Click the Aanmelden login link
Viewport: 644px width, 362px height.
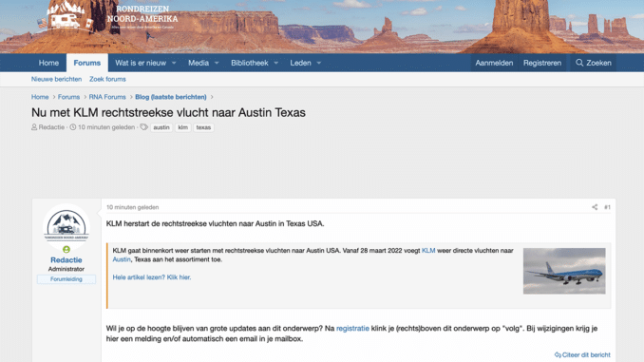click(x=494, y=63)
